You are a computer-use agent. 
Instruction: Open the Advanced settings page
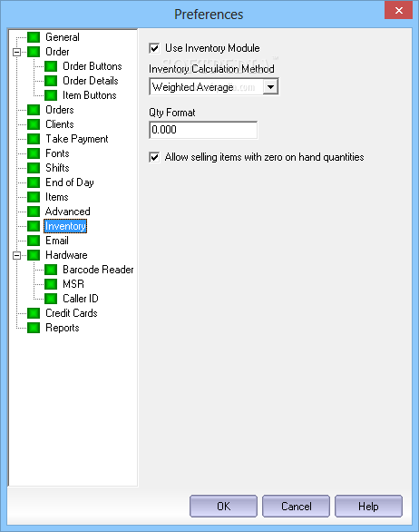(68, 212)
